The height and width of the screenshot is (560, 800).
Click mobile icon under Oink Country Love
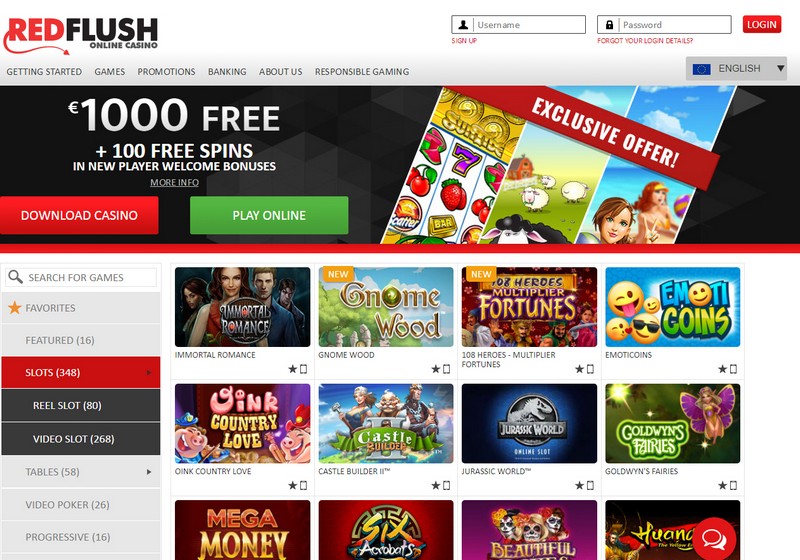tap(303, 486)
